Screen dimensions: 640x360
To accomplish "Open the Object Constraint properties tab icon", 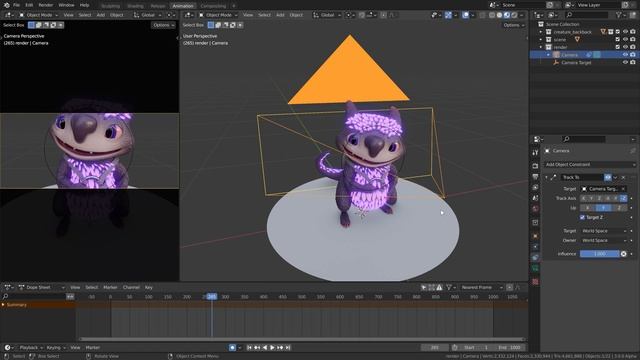I will 535,257.
